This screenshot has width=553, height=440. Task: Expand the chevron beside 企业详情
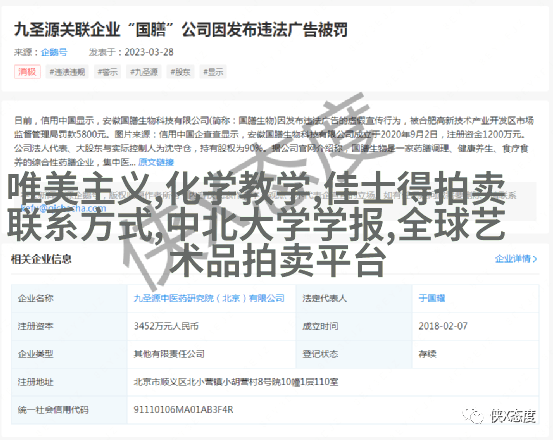click(535, 259)
